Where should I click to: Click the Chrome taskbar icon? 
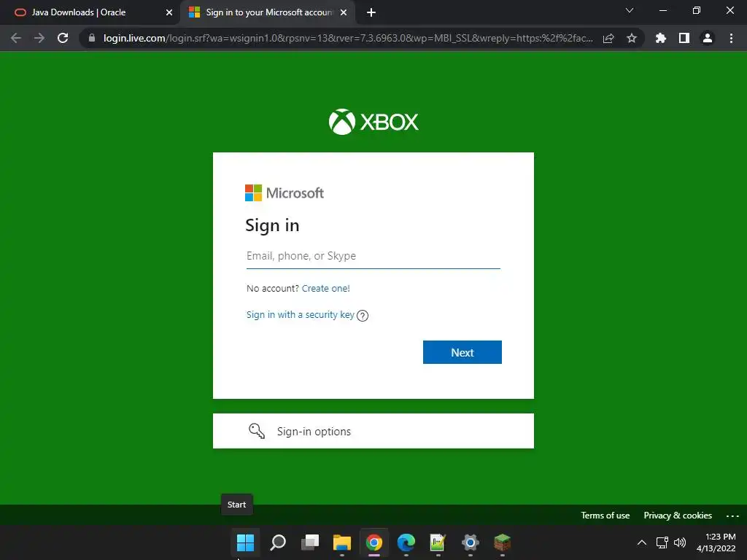(x=374, y=542)
